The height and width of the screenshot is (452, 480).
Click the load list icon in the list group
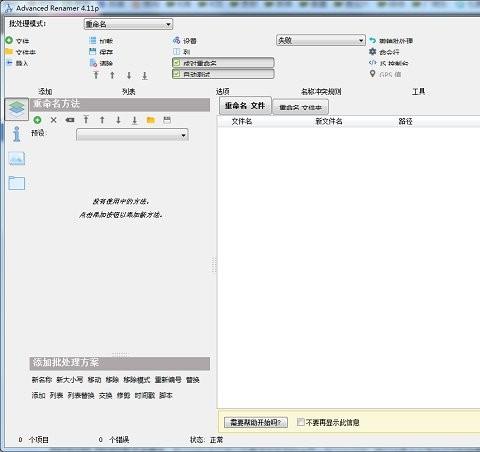(x=93, y=41)
